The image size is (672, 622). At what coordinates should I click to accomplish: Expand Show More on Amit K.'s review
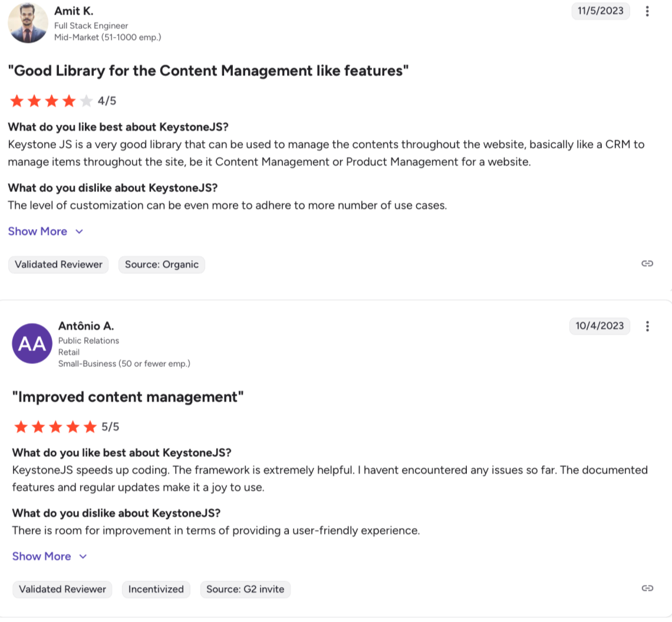[38, 231]
